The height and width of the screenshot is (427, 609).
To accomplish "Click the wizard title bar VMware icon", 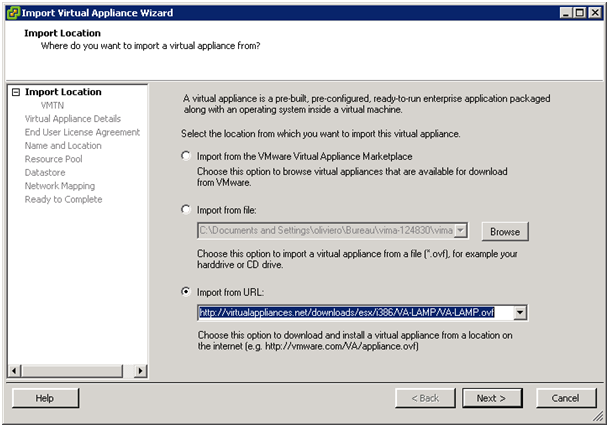I will 13,12.
